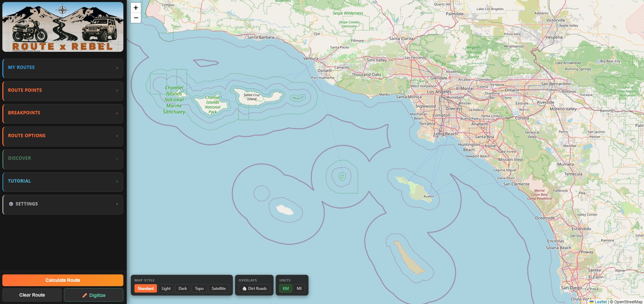Click the Avalon label on Catalina Island

pos(429,196)
